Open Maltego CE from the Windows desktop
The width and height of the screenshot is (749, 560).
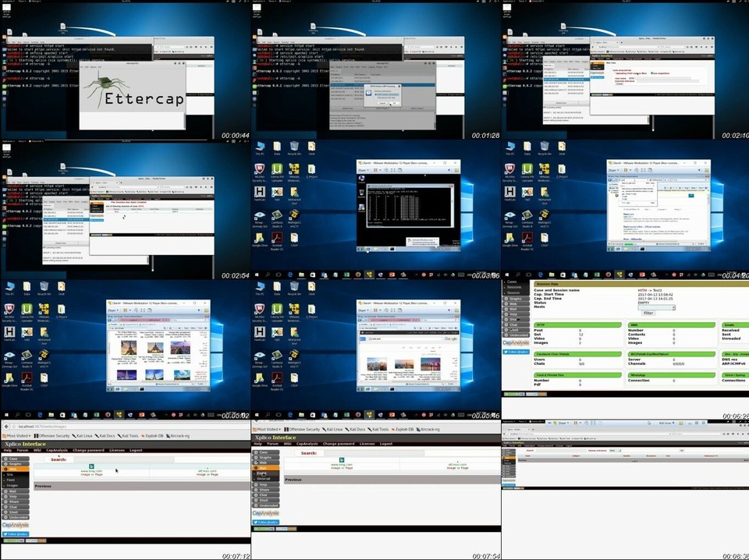click(293, 216)
